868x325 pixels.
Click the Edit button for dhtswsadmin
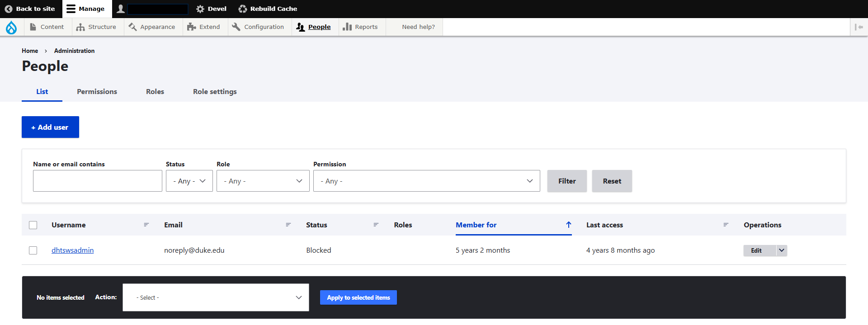pos(760,250)
